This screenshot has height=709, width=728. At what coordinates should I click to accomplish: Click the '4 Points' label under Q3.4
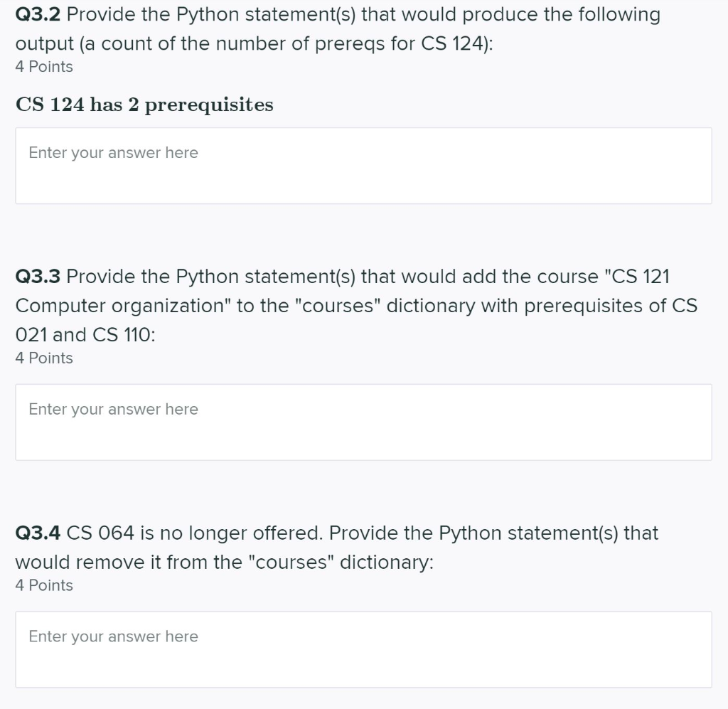click(x=44, y=585)
